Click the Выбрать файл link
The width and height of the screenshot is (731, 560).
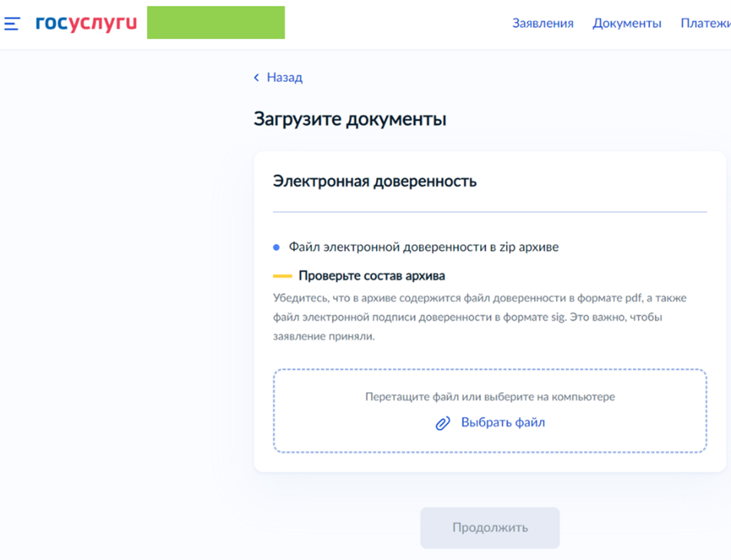coord(502,423)
